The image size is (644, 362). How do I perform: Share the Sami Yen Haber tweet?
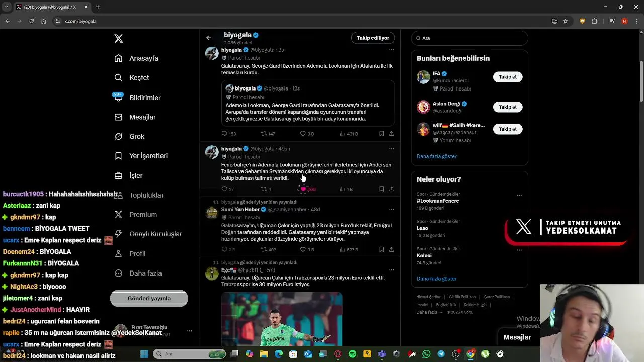click(x=392, y=250)
